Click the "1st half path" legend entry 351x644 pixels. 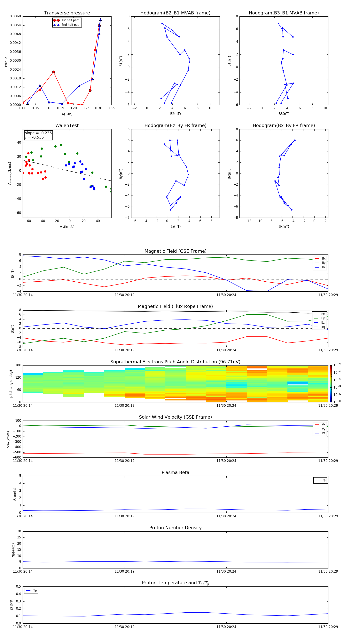pyautogui.click(x=66, y=20)
